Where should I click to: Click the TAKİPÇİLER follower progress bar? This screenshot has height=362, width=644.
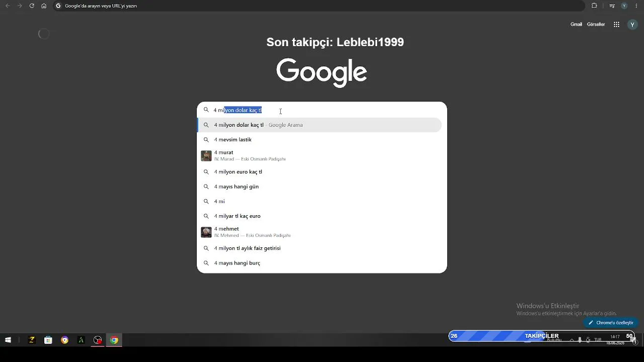tap(542, 336)
